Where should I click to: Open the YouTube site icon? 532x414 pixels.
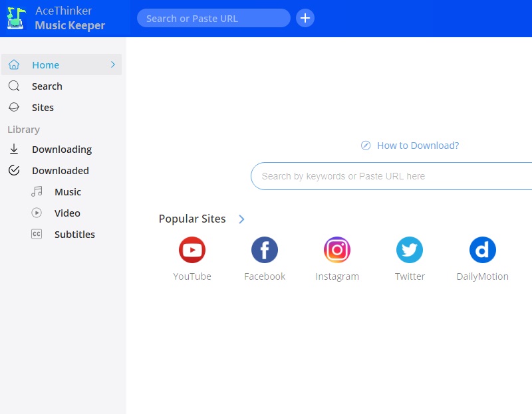point(192,250)
